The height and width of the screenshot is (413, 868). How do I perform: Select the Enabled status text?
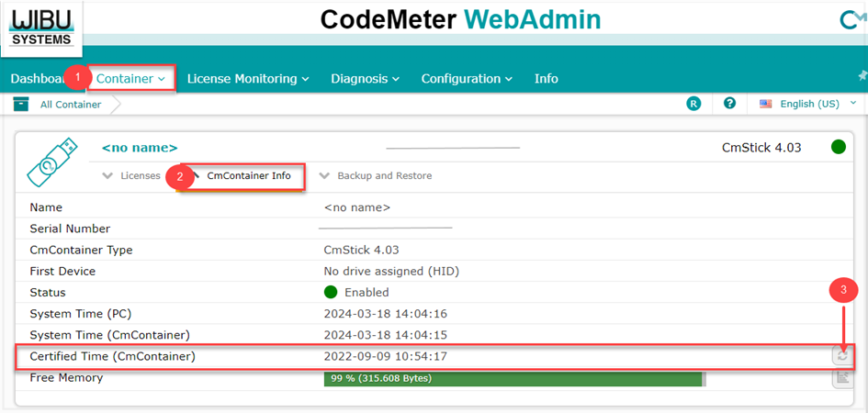click(366, 292)
